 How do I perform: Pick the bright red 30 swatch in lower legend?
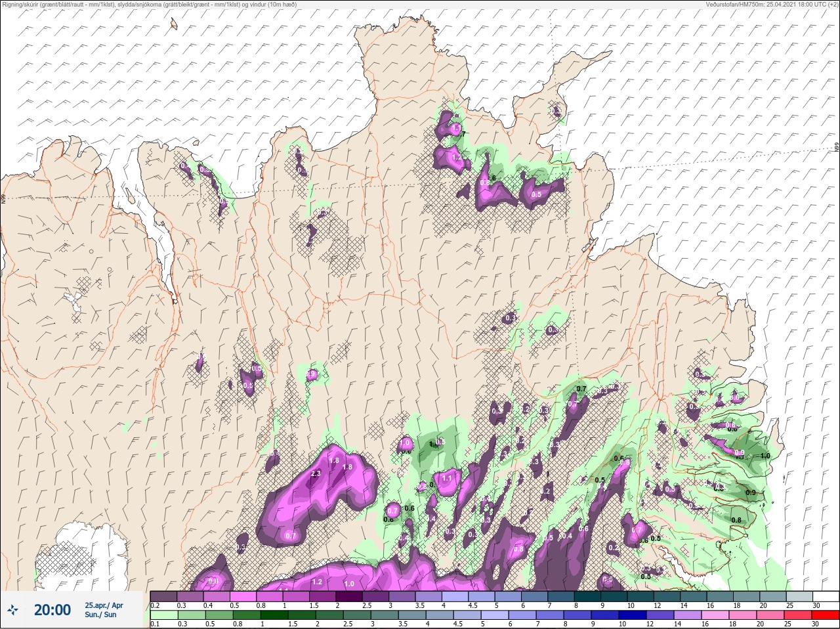point(825,615)
